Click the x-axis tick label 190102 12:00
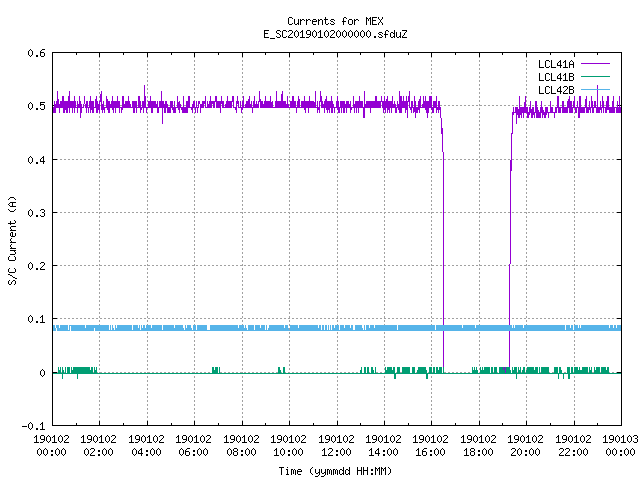 [x=336, y=445]
